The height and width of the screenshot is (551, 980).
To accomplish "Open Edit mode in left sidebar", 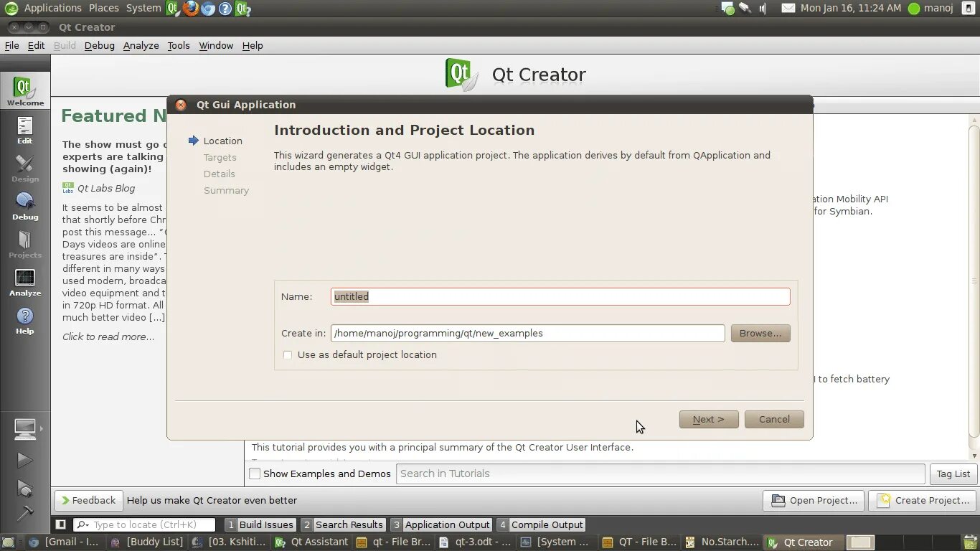I will click(x=25, y=130).
